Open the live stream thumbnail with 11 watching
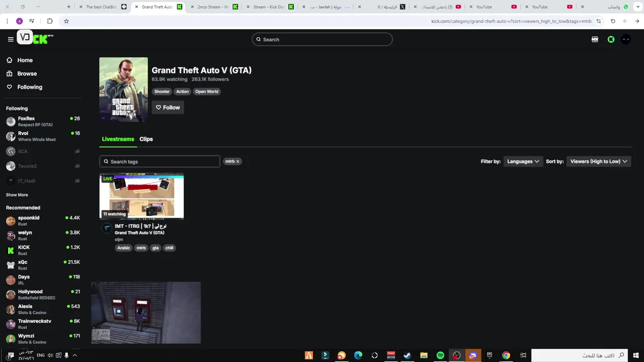644x362 pixels. 141,196
